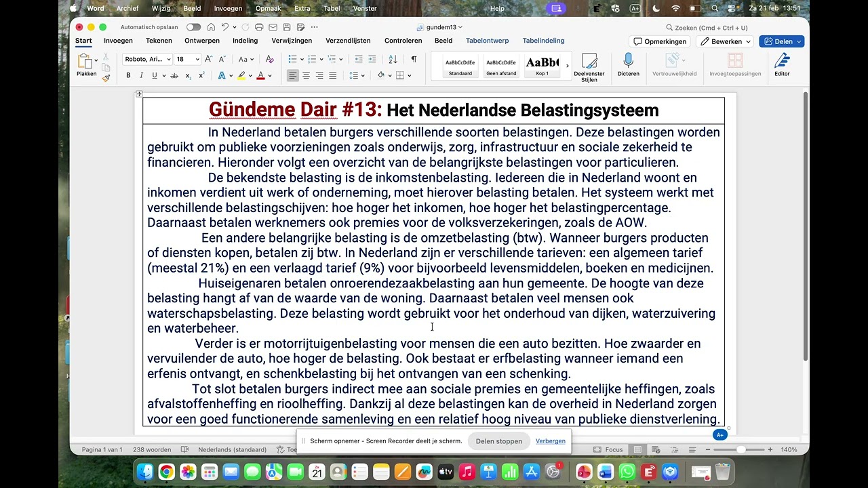Open the Ontwerpen ribbon tab
868x488 pixels.
(x=202, y=41)
